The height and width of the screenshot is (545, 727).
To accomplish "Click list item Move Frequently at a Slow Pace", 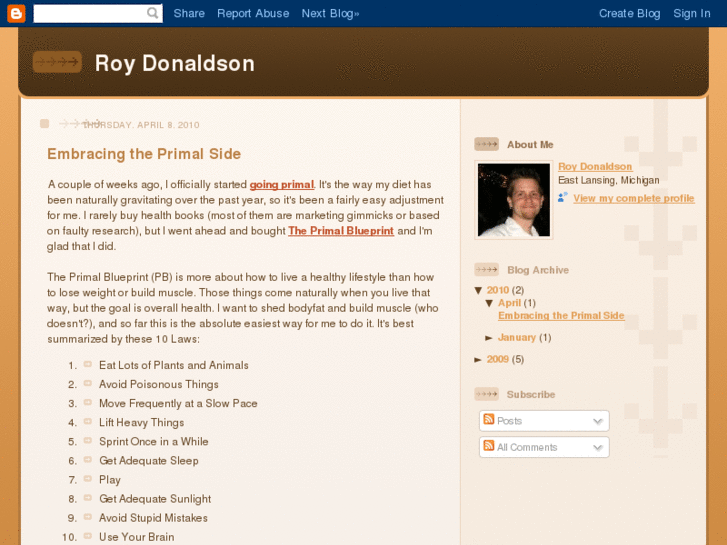I will (179, 404).
